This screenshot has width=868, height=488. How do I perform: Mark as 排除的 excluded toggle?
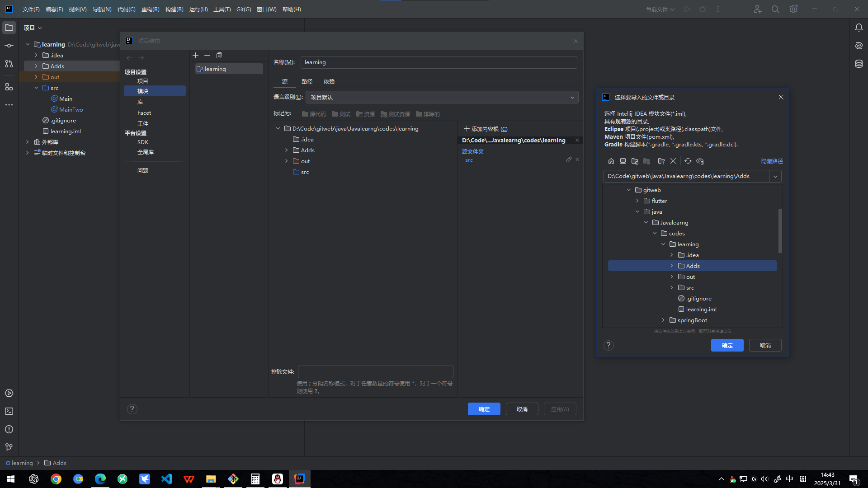click(428, 114)
